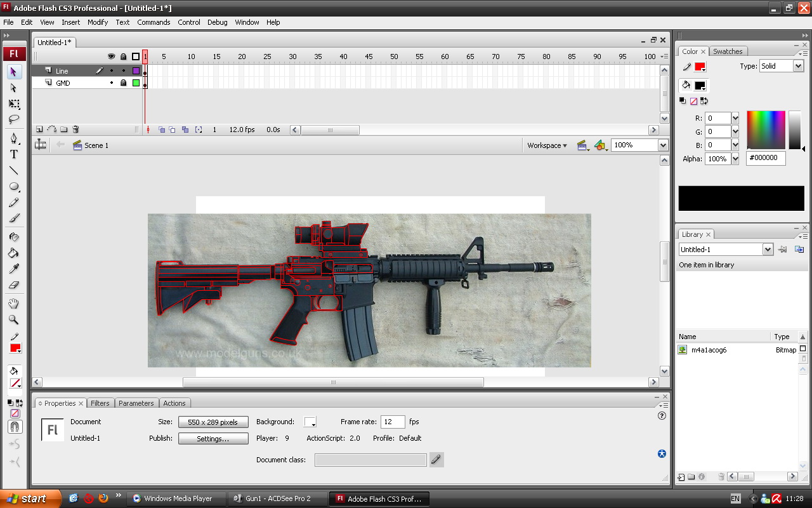Expand the Workspace dropdown

coord(547,145)
